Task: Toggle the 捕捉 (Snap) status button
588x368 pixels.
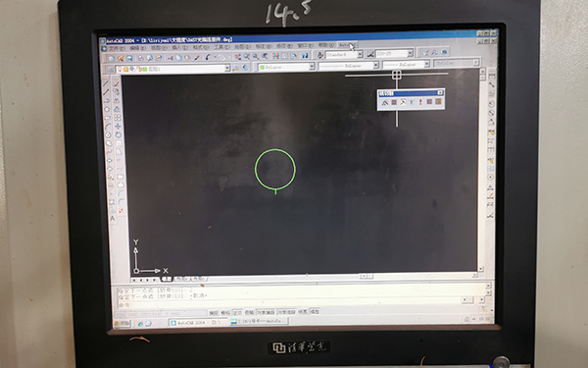Action: 214,313
